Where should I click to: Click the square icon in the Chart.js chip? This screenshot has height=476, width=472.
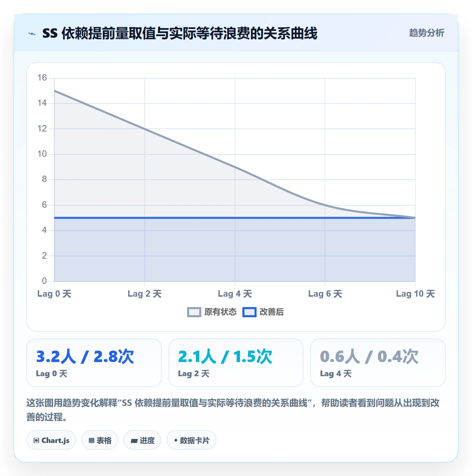36,441
